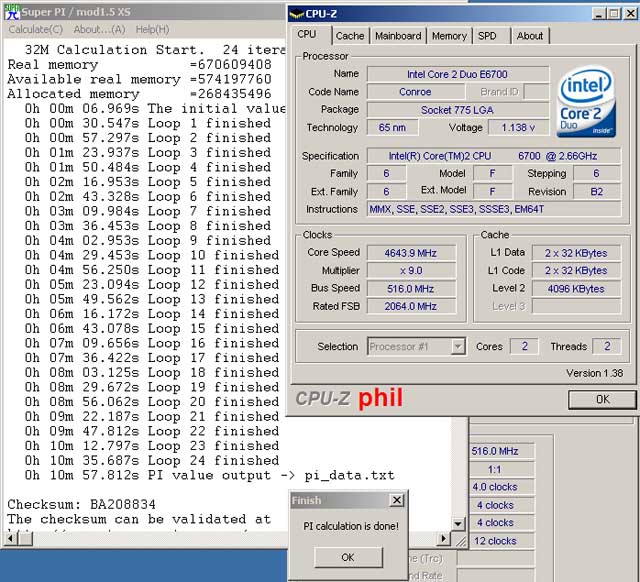The height and width of the screenshot is (582, 640).
Task: Click the Multiplier value 'x 9.0'
Action: tap(411, 271)
